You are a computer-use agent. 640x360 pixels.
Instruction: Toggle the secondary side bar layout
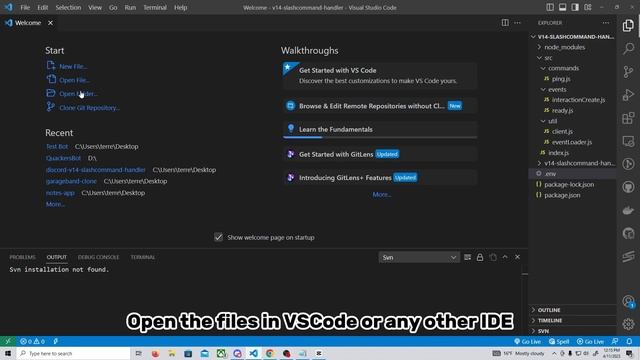coord(575,7)
